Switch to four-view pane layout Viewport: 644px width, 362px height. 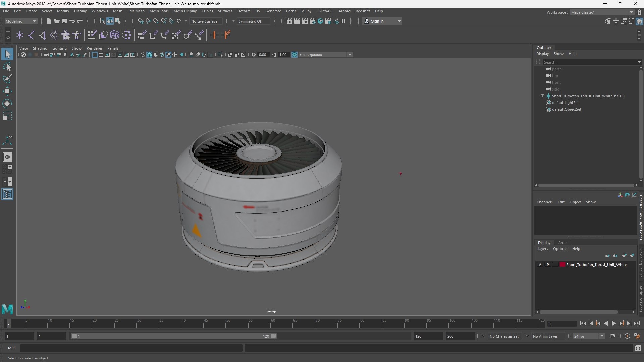pos(7,169)
